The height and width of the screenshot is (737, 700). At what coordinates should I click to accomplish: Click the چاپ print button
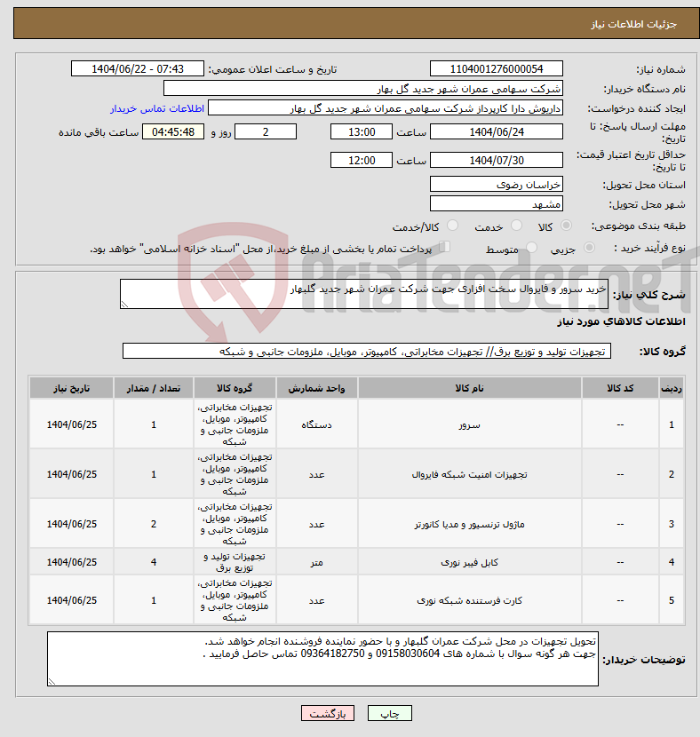(390, 714)
